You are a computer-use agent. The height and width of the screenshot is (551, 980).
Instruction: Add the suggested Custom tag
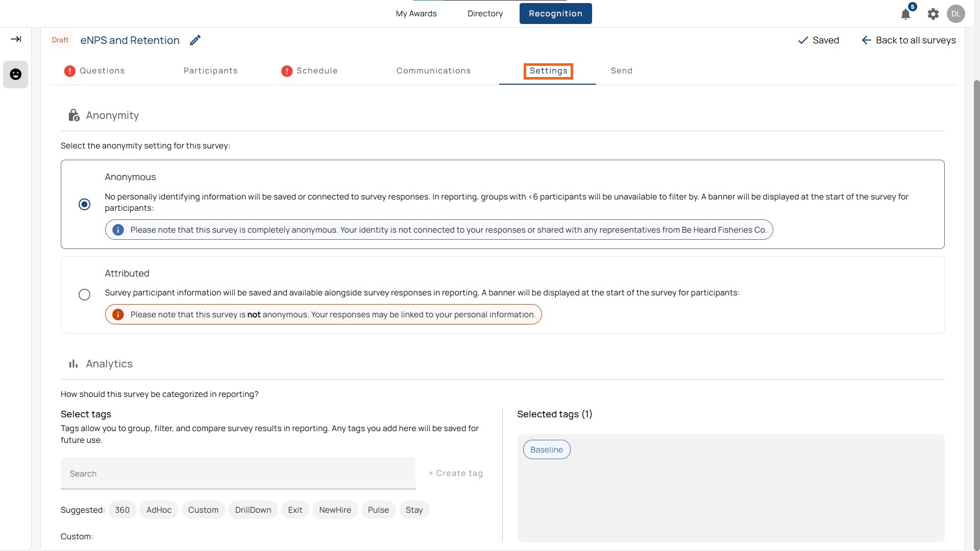coord(203,510)
